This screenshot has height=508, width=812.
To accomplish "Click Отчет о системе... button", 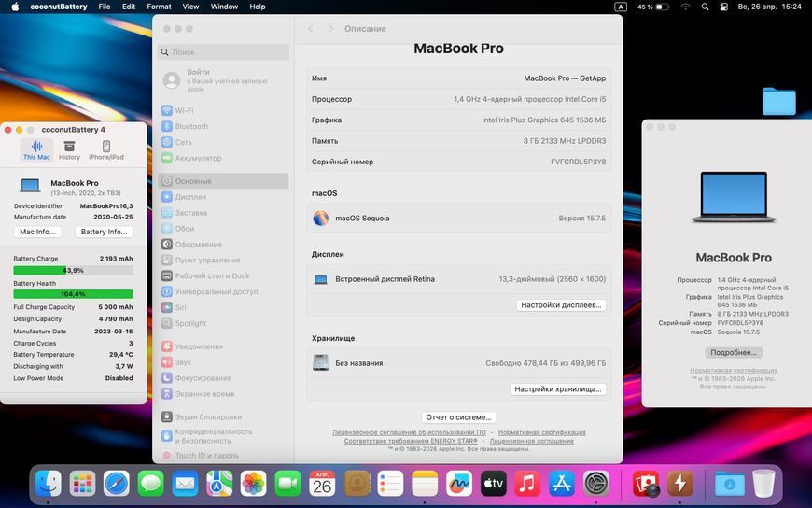I will pos(458,417).
